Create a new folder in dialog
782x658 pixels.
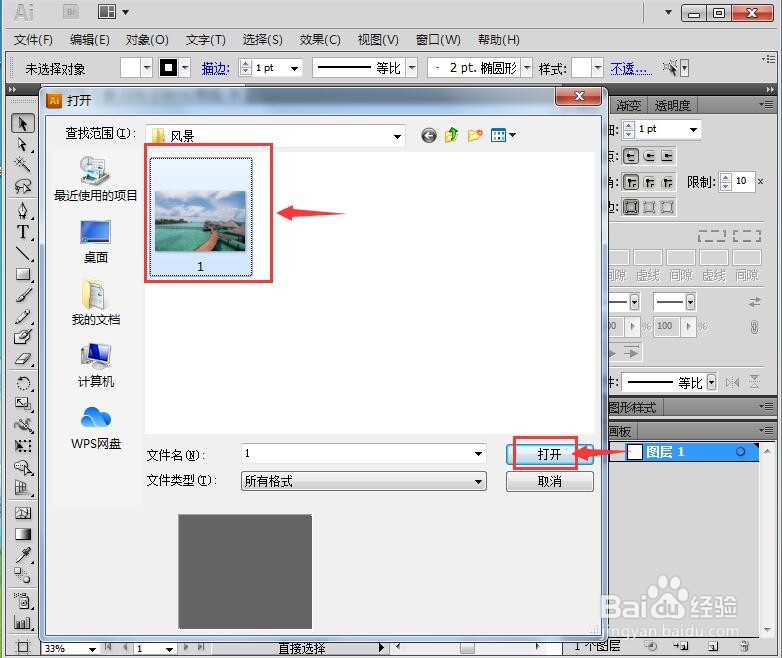[475, 135]
